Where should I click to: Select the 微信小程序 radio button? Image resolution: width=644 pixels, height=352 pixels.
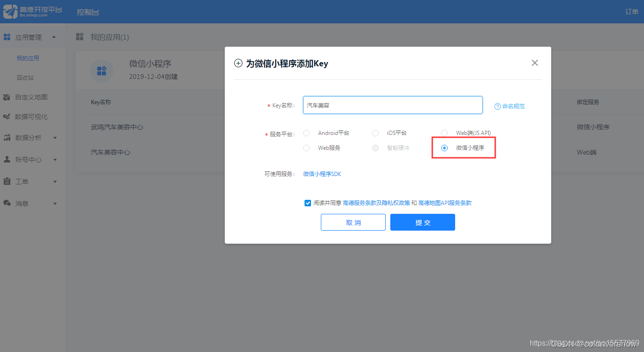pyautogui.click(x=444, y=148)
